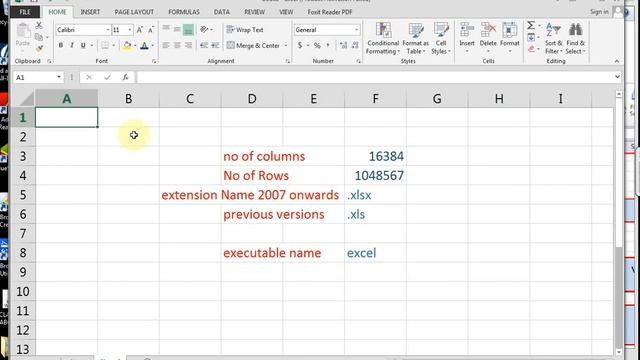Open the Calibri font name dropdown
The image size is (640, 360).
tap(108, 30)
